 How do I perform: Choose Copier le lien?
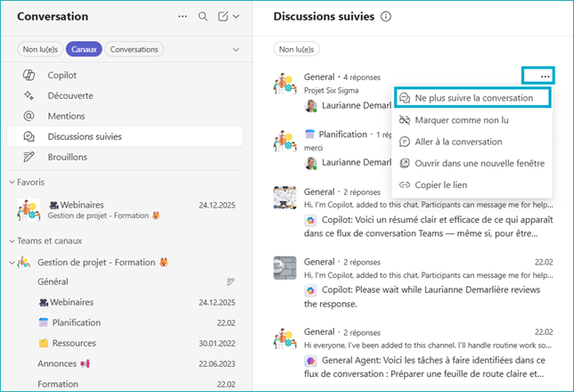click(471, 184)
